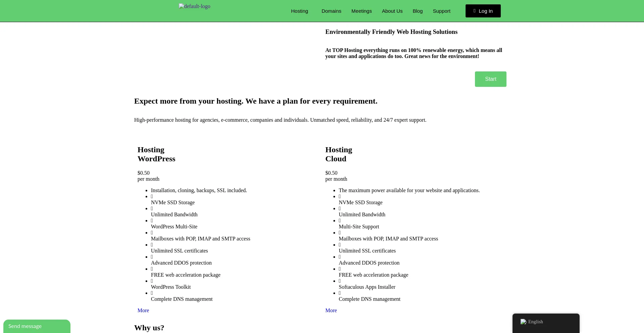The height and width of the screenshot is (333, 644).
Task: Select Support in the top navigation
Action: (441, 11)
